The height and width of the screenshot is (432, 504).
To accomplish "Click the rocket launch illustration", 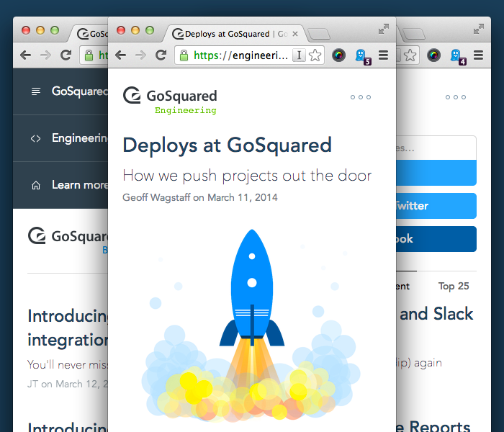I will click(251, 325).
